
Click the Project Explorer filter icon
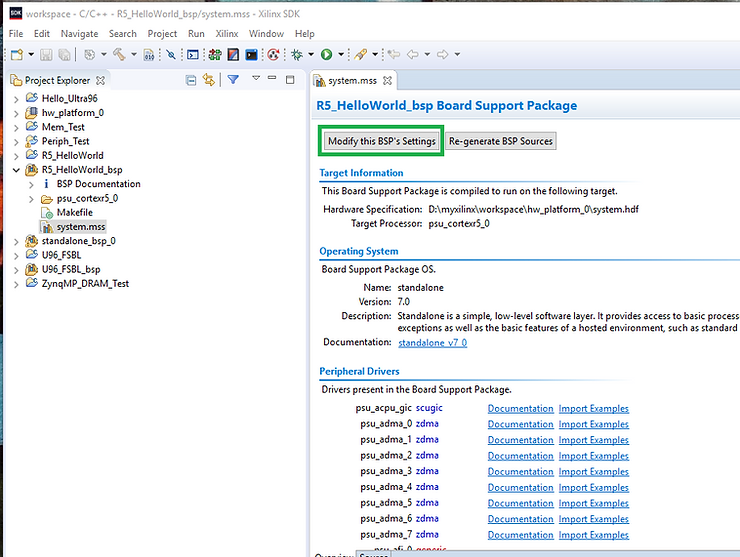pos(233,80)
